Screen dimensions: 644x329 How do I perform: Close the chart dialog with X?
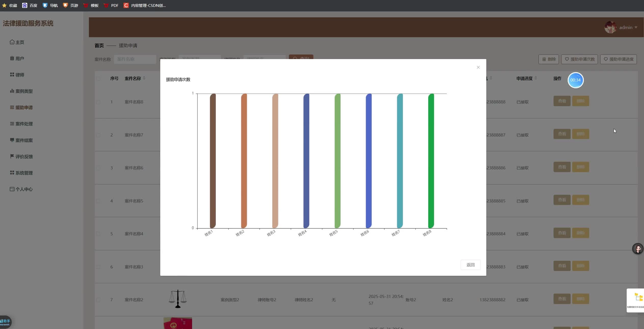478,67
